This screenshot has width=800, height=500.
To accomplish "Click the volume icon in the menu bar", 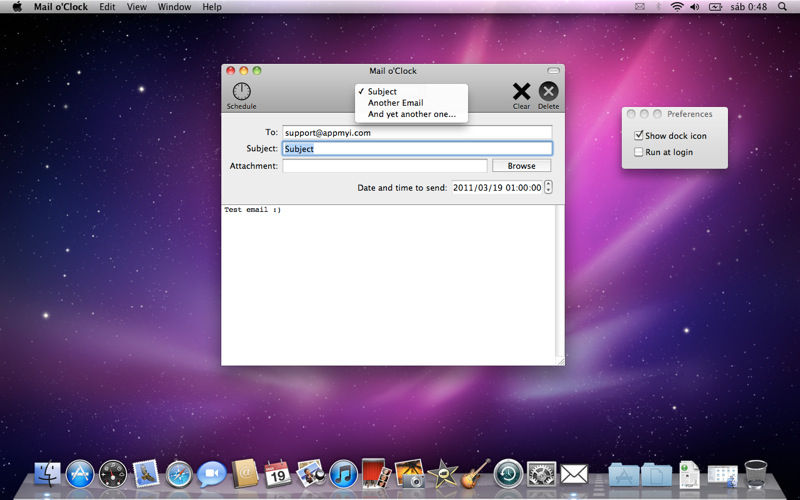I will tap(694, 7).
